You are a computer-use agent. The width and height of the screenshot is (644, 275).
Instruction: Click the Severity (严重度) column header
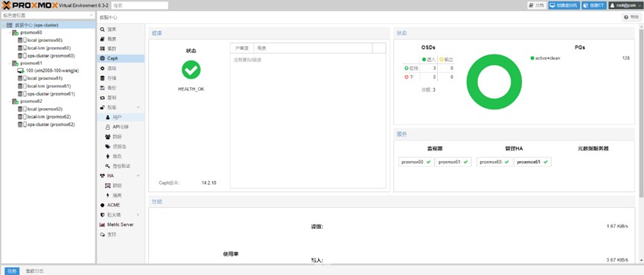pyautogui.click(x=242, y=48)
